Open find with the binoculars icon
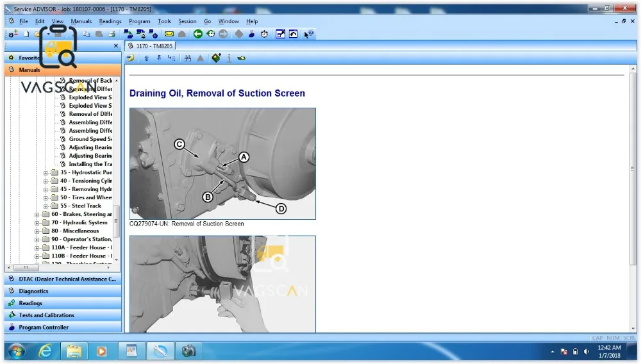641x364 pixels. pos(188,58)
